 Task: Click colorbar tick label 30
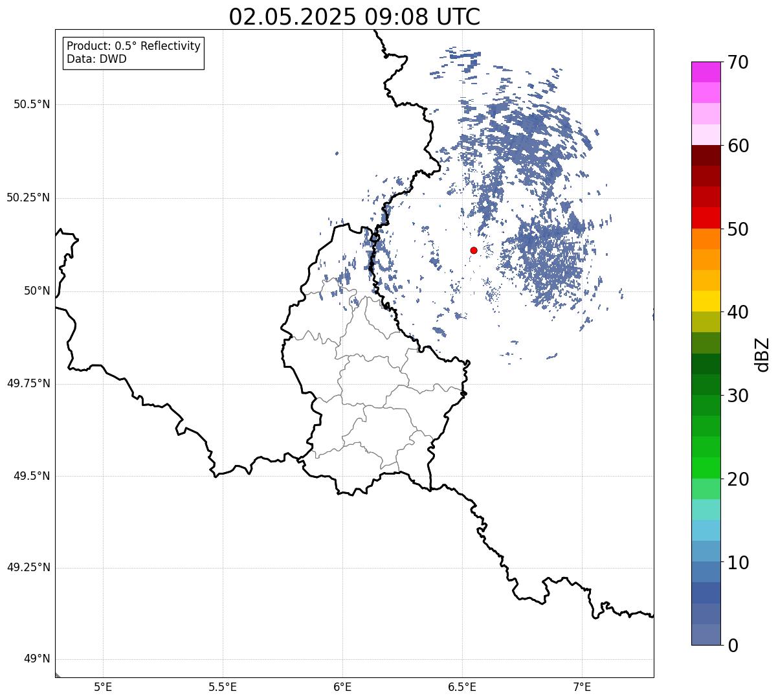click(x=739, y=396)
